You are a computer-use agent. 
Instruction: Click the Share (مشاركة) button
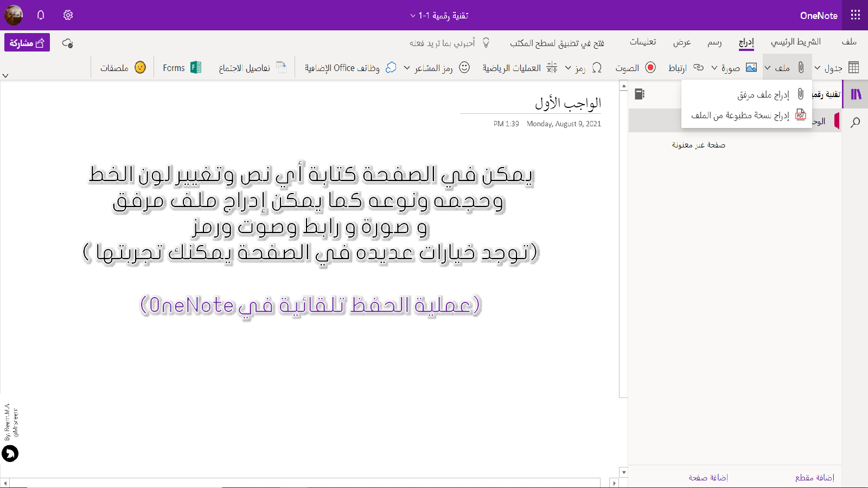[27, 43]
